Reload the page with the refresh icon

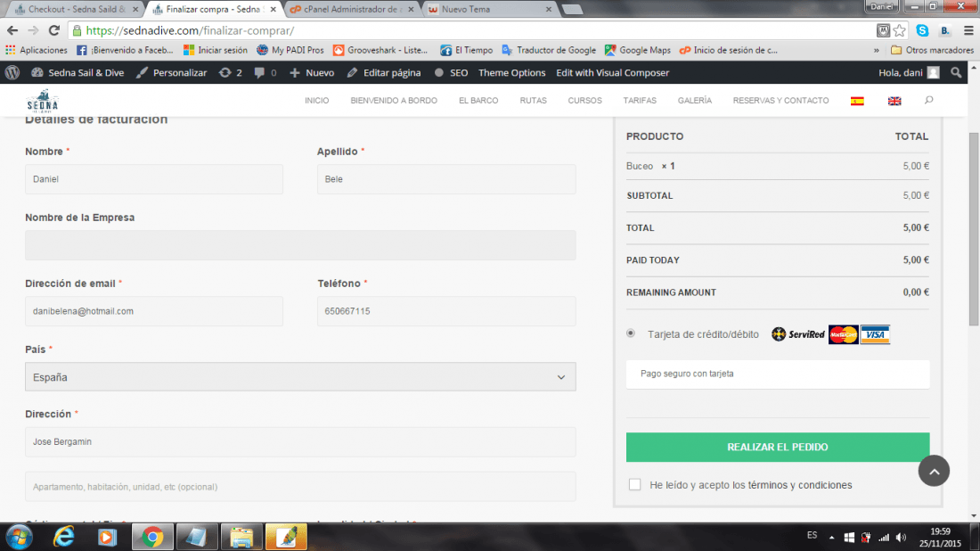(x=53, y=30)
